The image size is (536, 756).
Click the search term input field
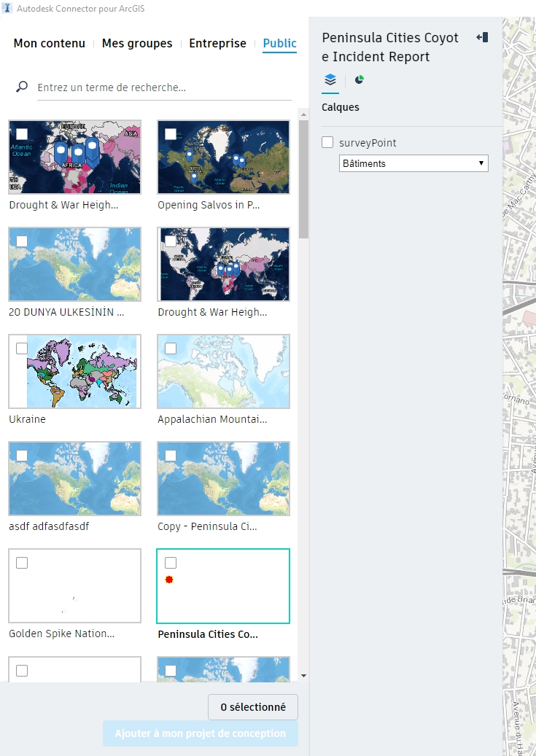tap(164, 87)
